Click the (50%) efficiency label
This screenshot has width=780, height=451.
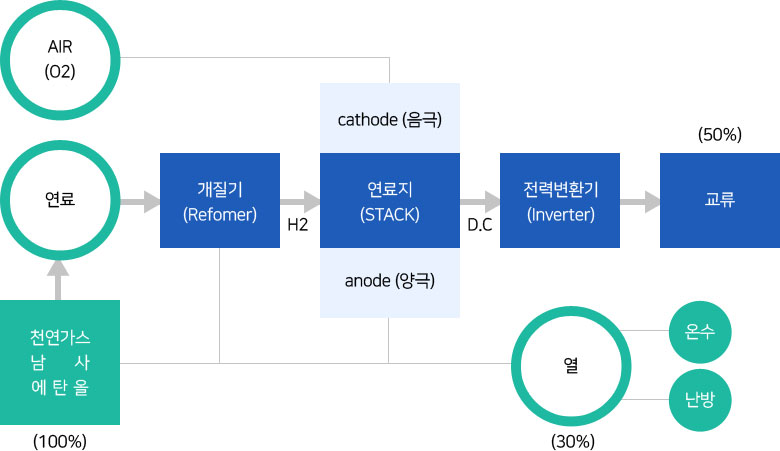[x=720, y=134]
